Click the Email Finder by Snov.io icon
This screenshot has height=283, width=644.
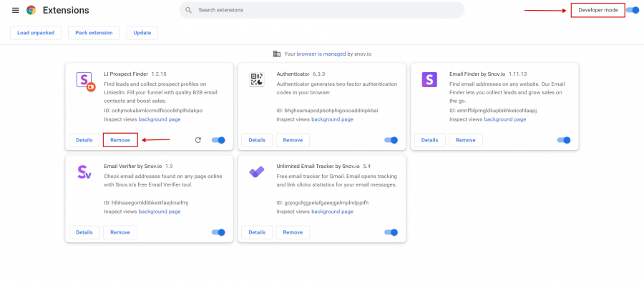[x=429, y=79]
